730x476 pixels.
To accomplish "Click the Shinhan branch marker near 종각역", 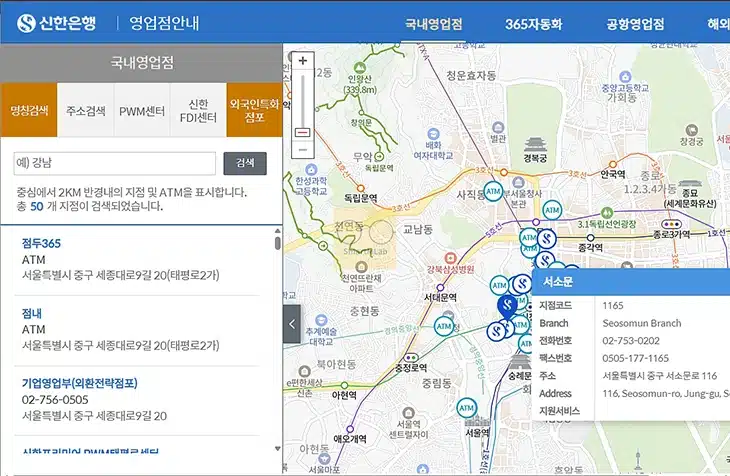I will point(547,239).
